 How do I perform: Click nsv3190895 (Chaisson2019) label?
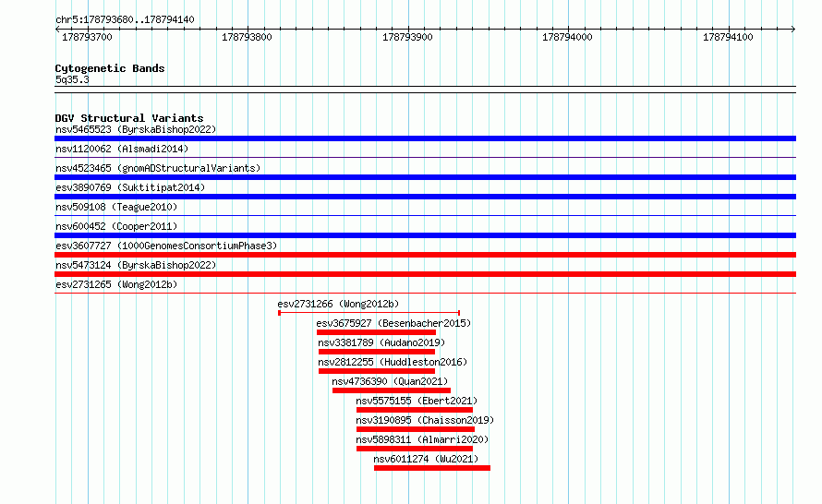coord(425,420)
